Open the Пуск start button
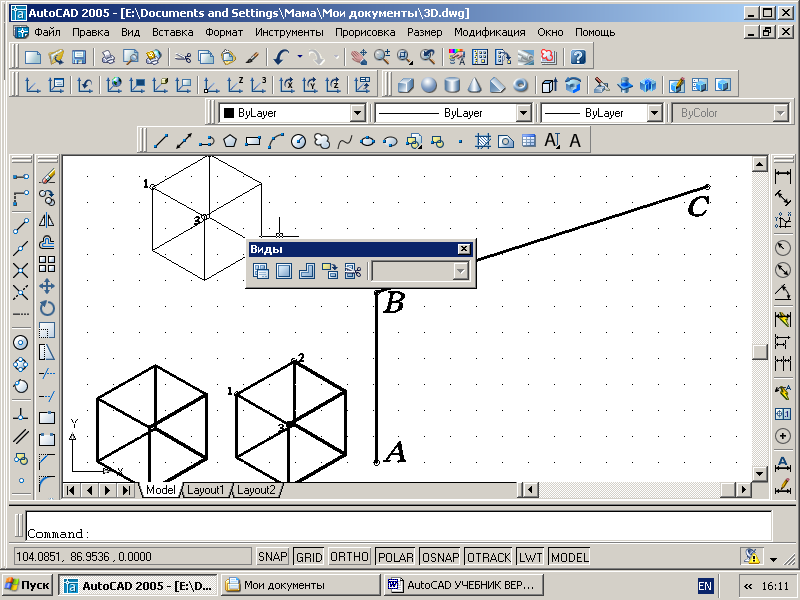 (27, 585)
